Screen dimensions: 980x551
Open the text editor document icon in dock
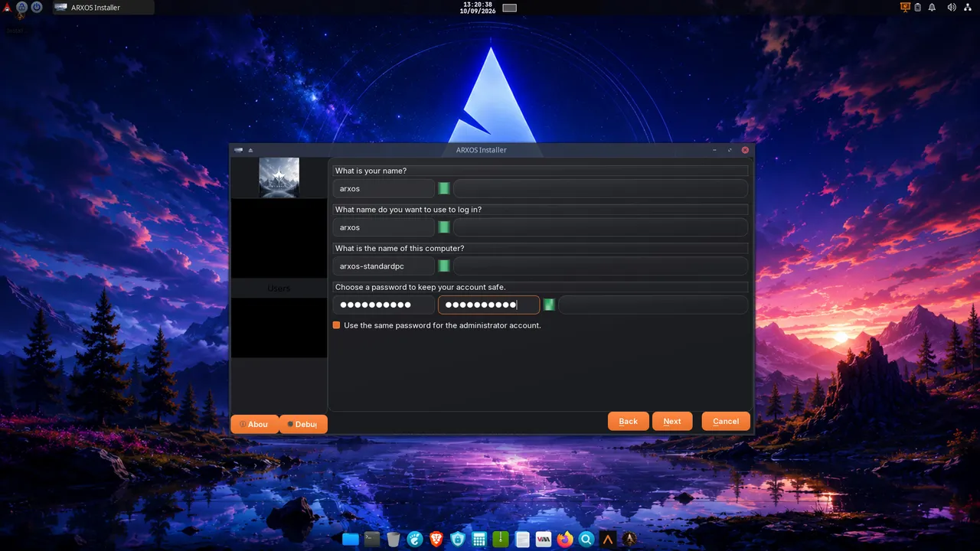click(x=522, y=540)
